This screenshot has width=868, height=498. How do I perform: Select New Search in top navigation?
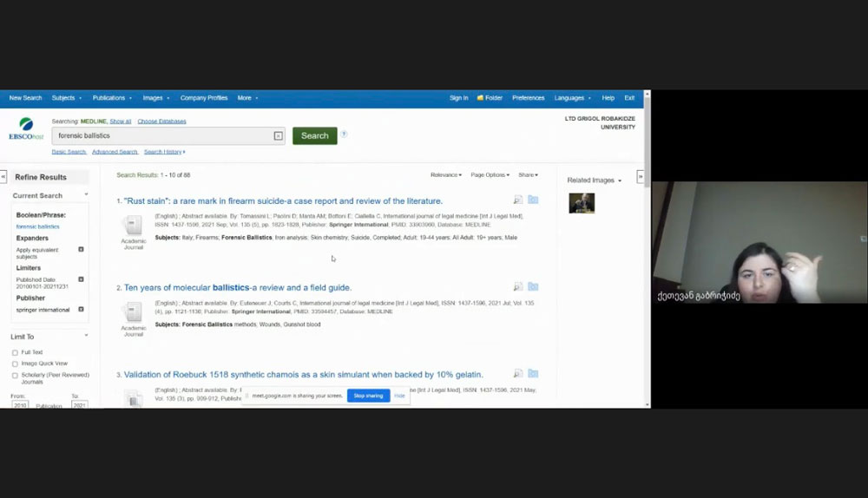pos(25,98)
